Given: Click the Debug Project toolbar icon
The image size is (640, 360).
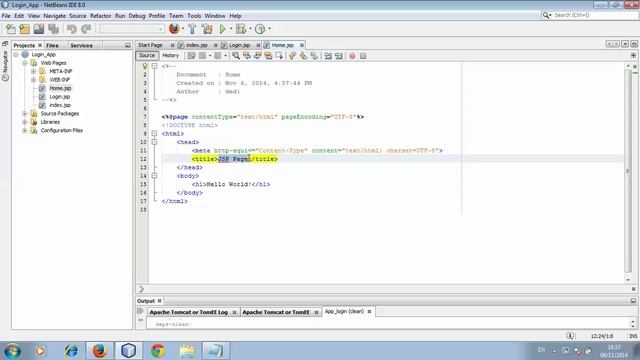Looking at the screenshot, I should tap(241, 29).
